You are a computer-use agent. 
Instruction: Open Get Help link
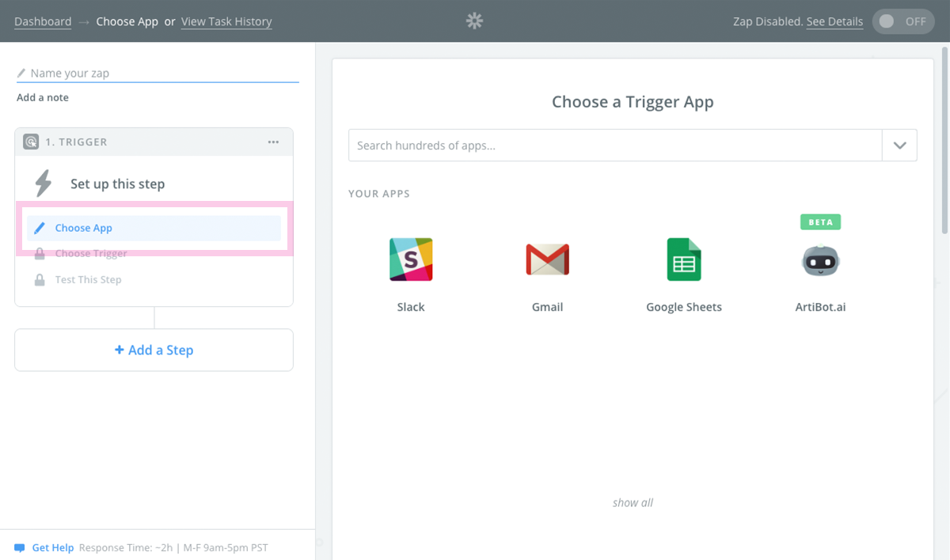click(53, 547)
